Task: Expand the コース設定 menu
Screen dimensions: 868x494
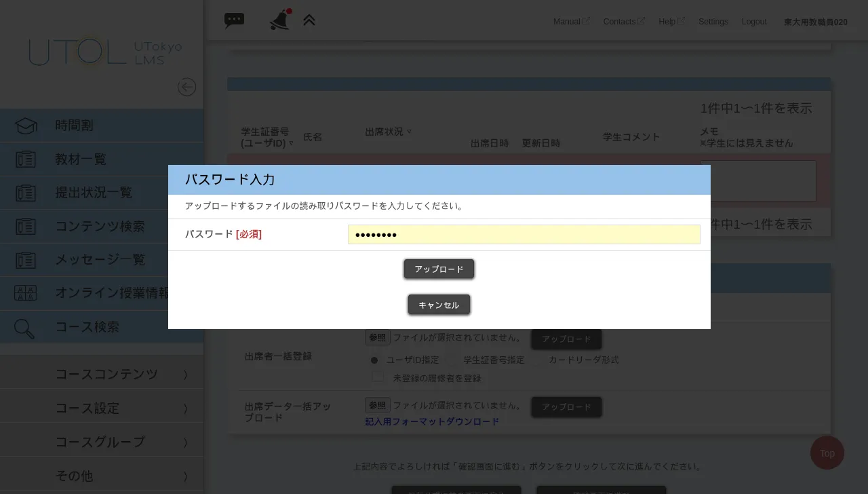Action: coord(87,408)
